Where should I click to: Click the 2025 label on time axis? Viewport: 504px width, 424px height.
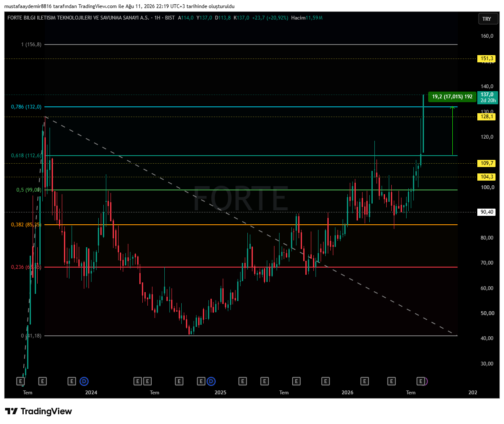[x=221, y=393]
